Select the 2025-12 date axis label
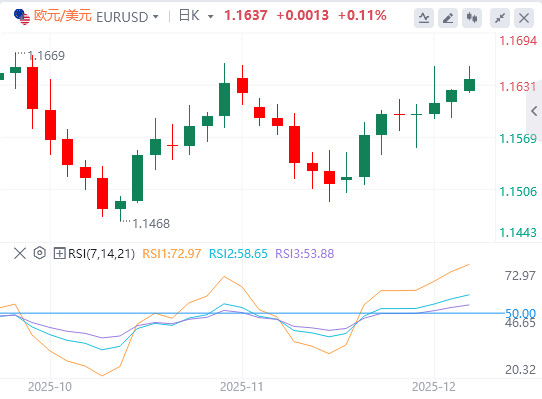Screen dimensions: 542x399 tap(434, 387)
